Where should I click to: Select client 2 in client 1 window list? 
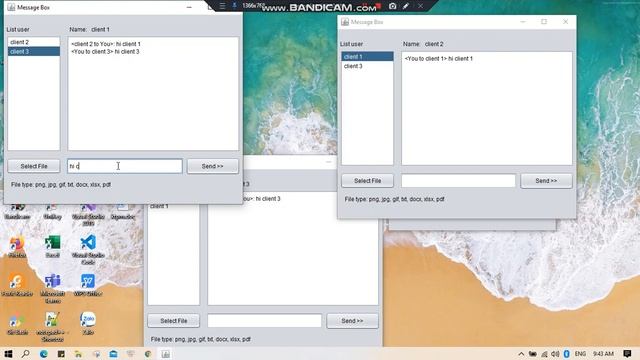tap(33, 42)
